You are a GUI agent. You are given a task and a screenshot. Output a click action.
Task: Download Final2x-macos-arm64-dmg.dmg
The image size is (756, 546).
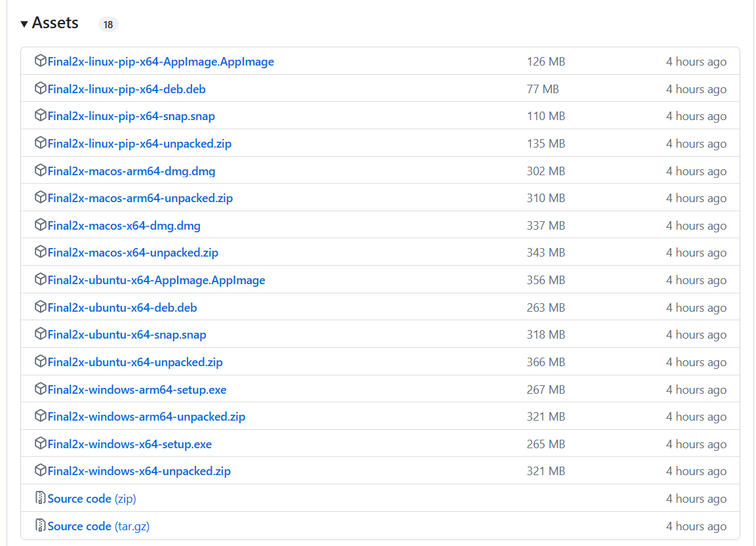pyautogui.click(x=131, y=171)
